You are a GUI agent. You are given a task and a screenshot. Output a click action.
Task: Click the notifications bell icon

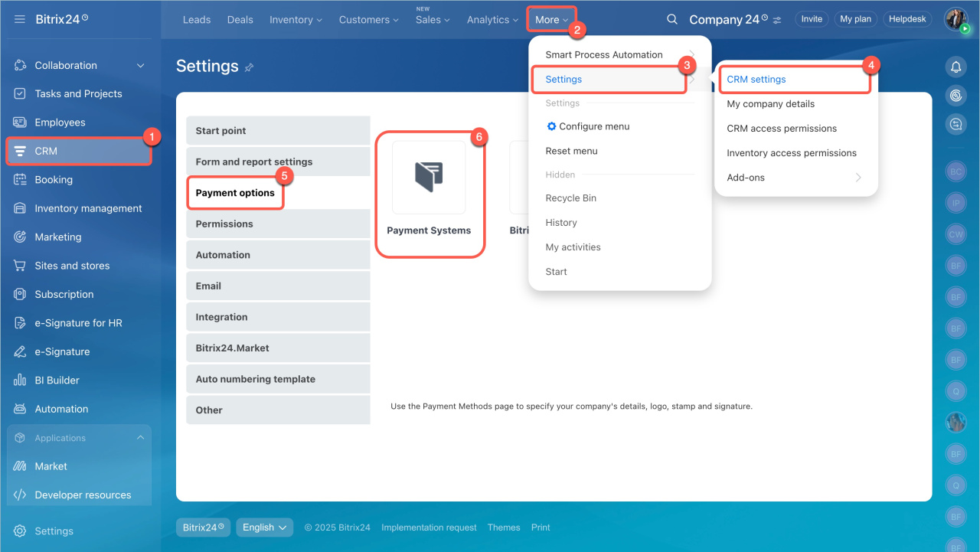(x=955, y=67)
